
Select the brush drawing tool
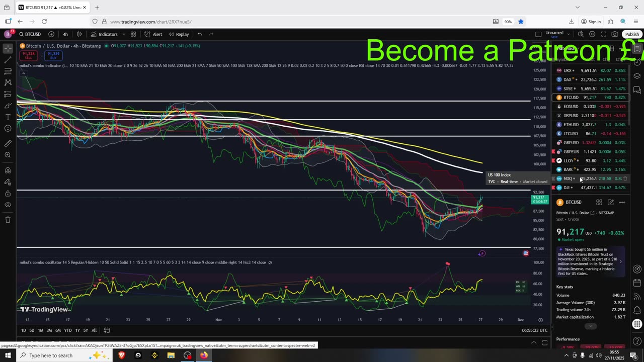click(x=8, y=106)
